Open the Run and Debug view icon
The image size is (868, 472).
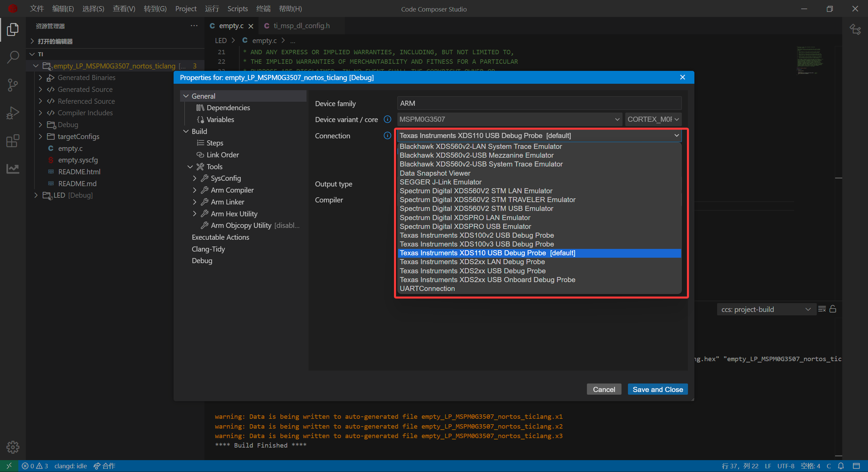coord(13,113)
